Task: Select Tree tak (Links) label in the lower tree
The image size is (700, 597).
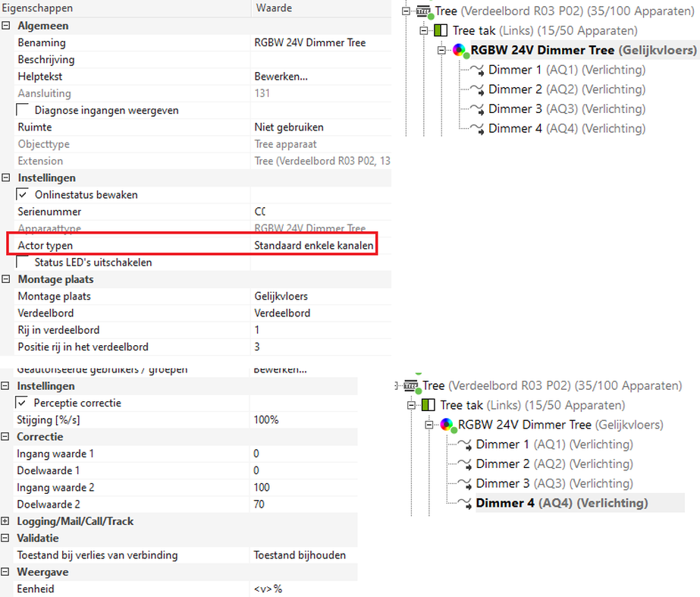Action: (532, 405)
